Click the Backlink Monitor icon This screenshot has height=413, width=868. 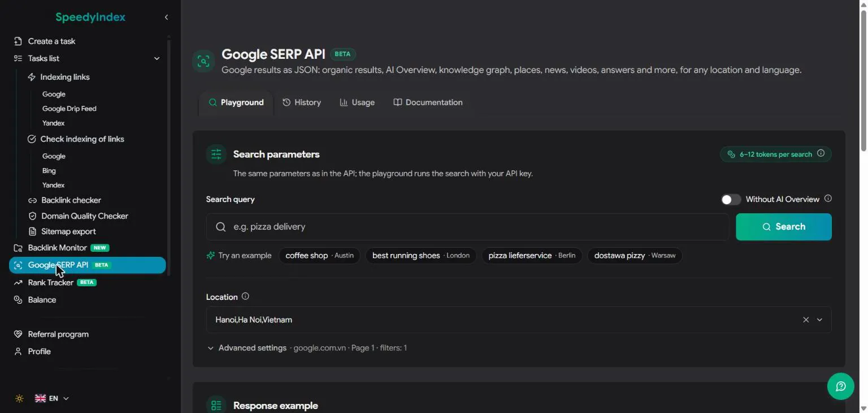click(18, 248)
